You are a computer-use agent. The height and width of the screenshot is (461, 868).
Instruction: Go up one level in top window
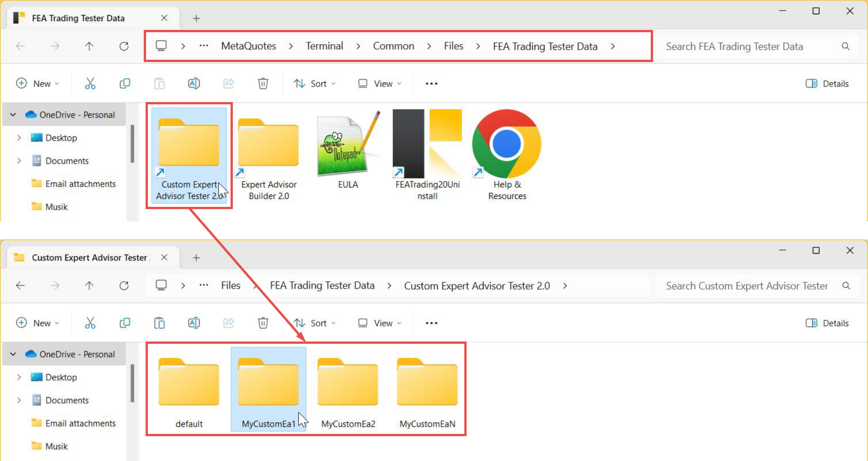(x=89, y=46)
